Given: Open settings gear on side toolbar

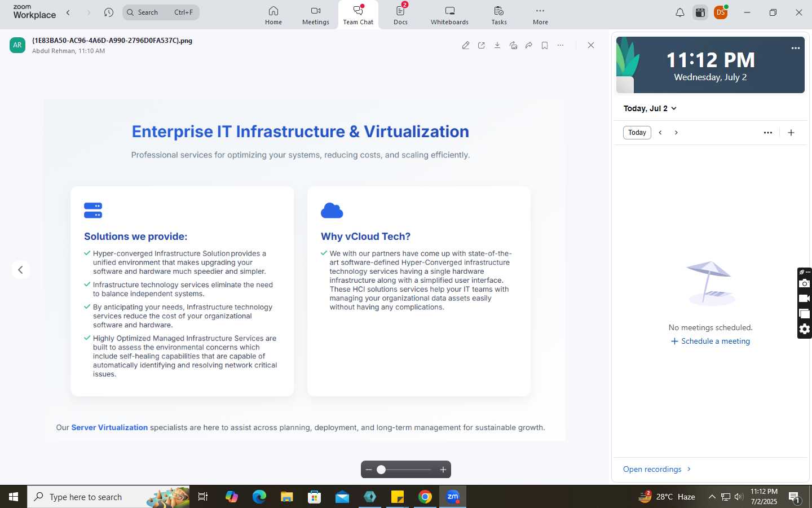Looking at the screenshot, I should [805, 329].
